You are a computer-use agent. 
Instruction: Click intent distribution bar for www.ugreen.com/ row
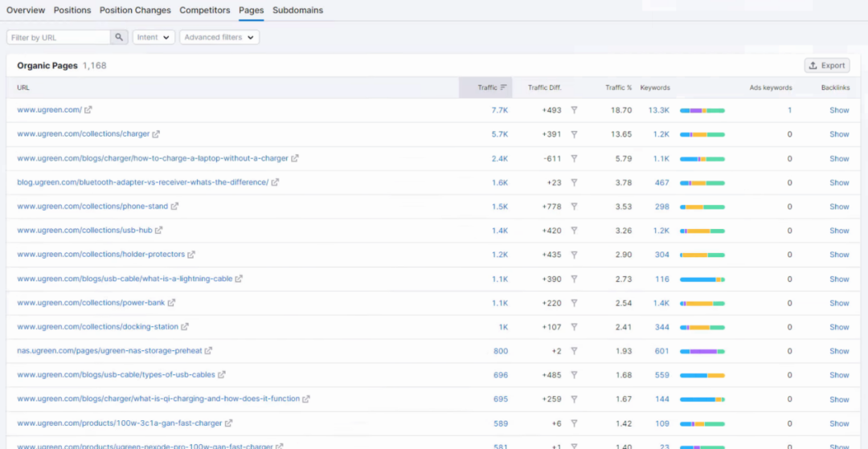click(702, 111)
